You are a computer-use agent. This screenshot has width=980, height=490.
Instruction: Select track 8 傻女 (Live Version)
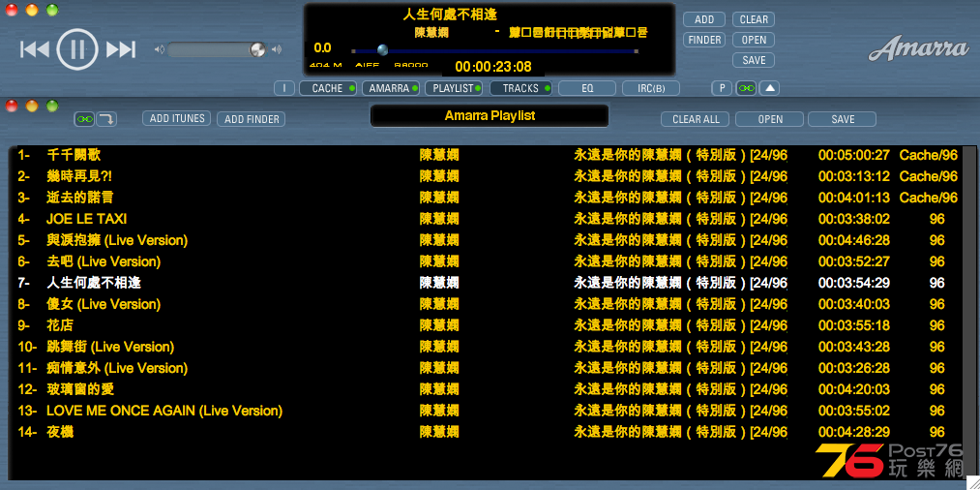tap(487, 304)
